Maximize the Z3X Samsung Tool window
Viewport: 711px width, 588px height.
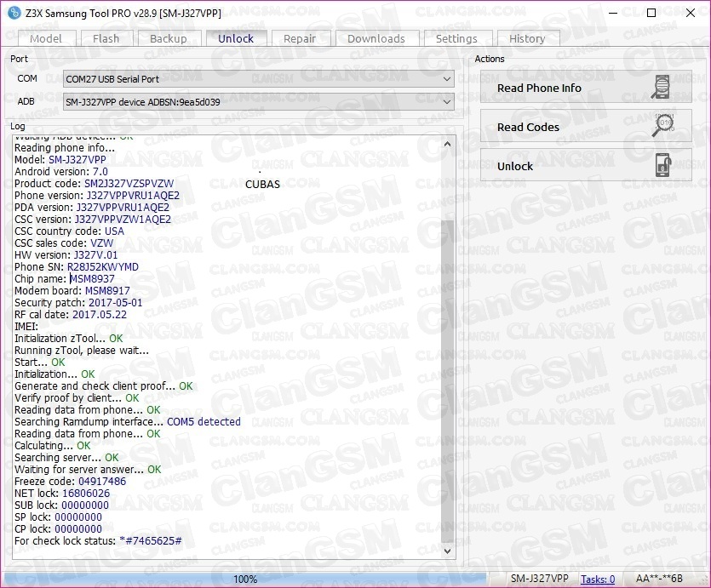click(x=651, y=13)
